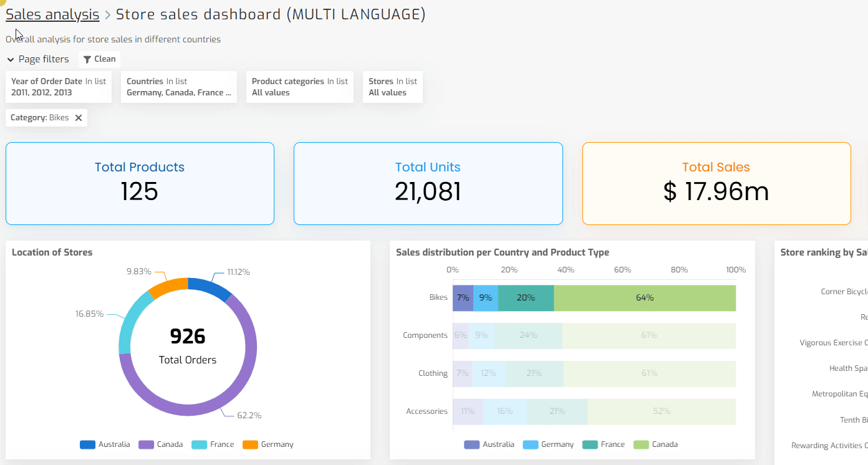Image resolution: width=868 pixels, height=465 pixels.
Task: Toggle France in donut chart legend
Action: [213, 444]
